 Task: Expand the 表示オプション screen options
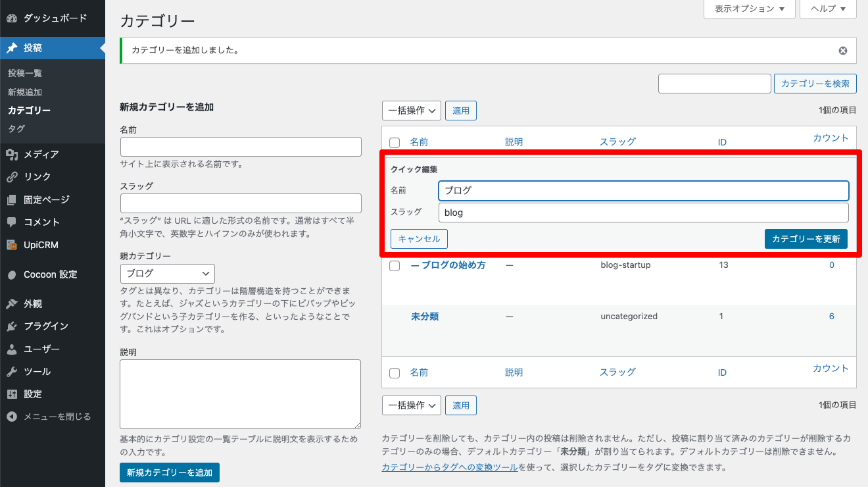coord(750,9)
